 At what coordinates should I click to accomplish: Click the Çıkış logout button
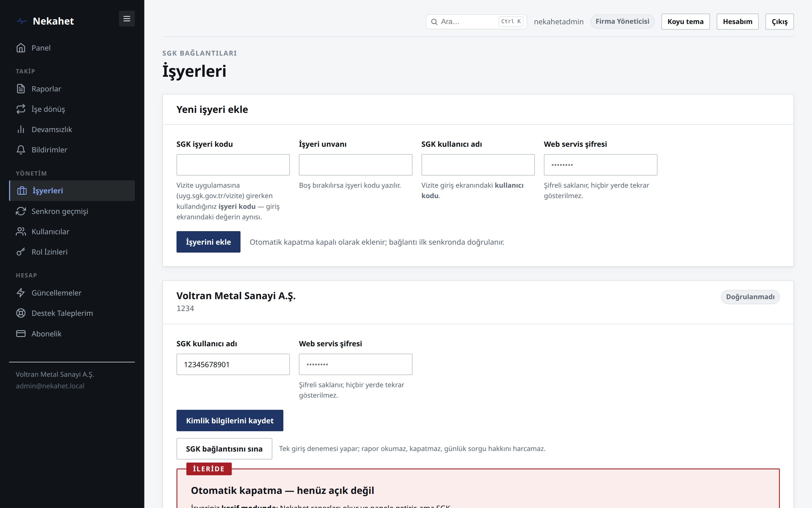(x=779, y=21)
